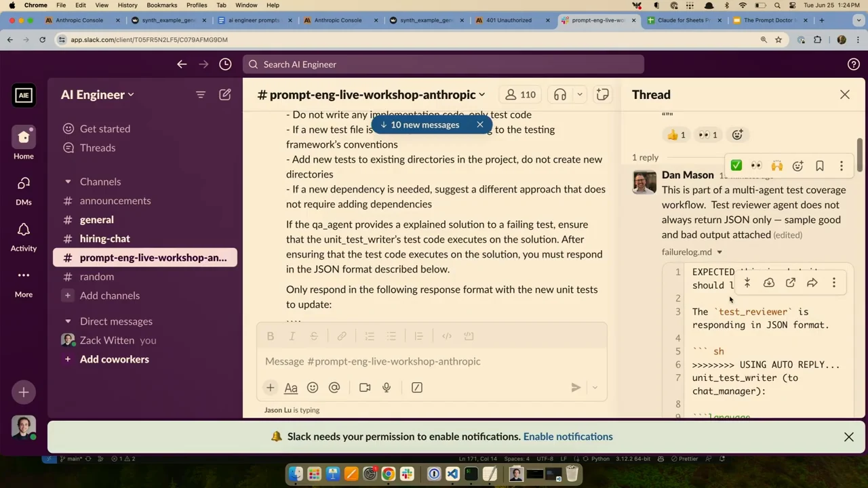Bookmark Dan Mason's message for later

pos(820,166)
